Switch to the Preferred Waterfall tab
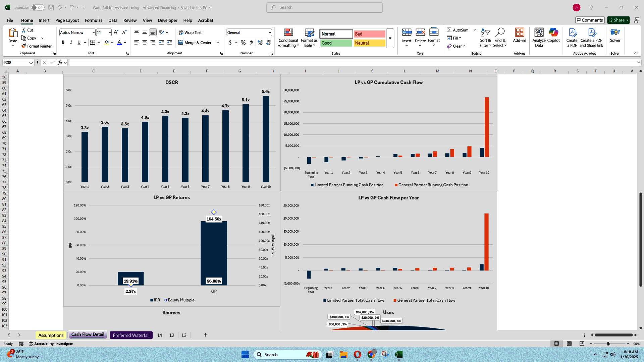 pos(131,335)
